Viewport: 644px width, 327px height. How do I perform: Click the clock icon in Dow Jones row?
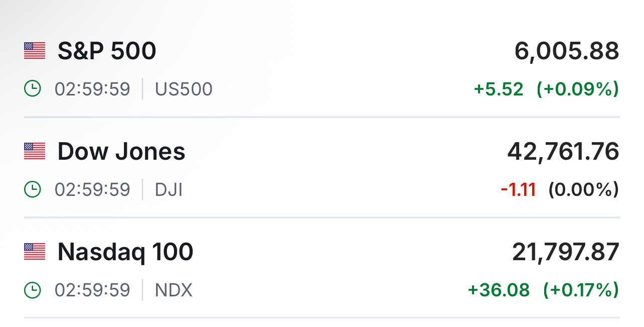coord(33,190)
